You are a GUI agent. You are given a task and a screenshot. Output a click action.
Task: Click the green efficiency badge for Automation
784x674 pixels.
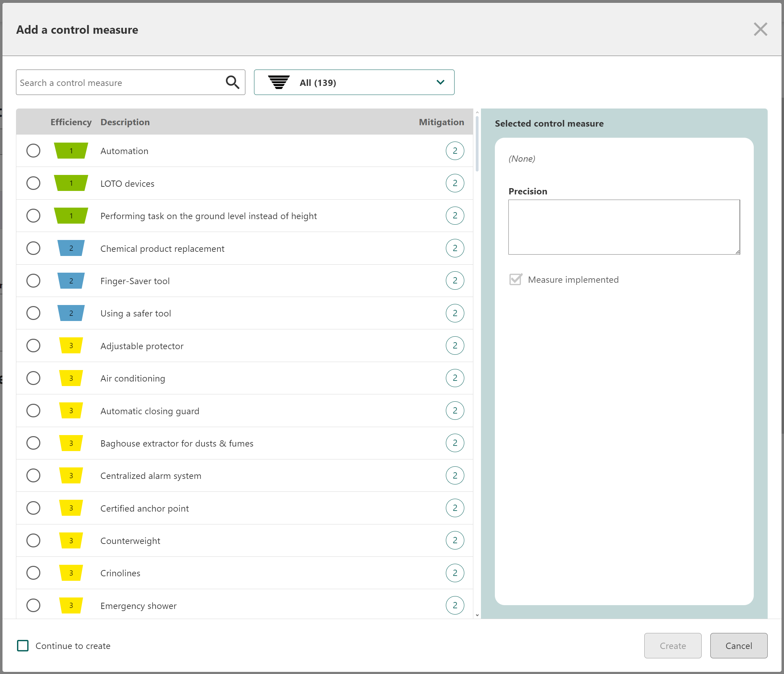click(x=71, y=151)
